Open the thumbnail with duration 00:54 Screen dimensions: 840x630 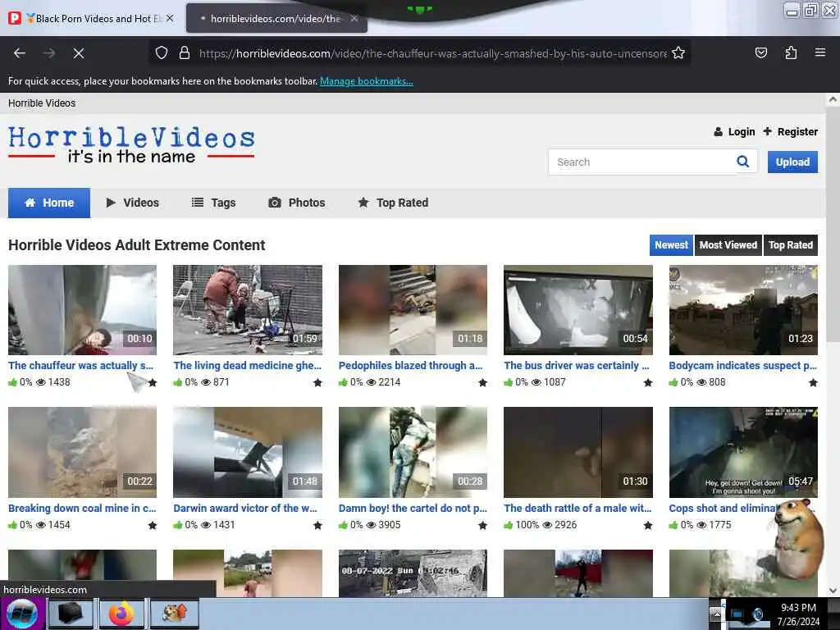[x=578, y=309]
